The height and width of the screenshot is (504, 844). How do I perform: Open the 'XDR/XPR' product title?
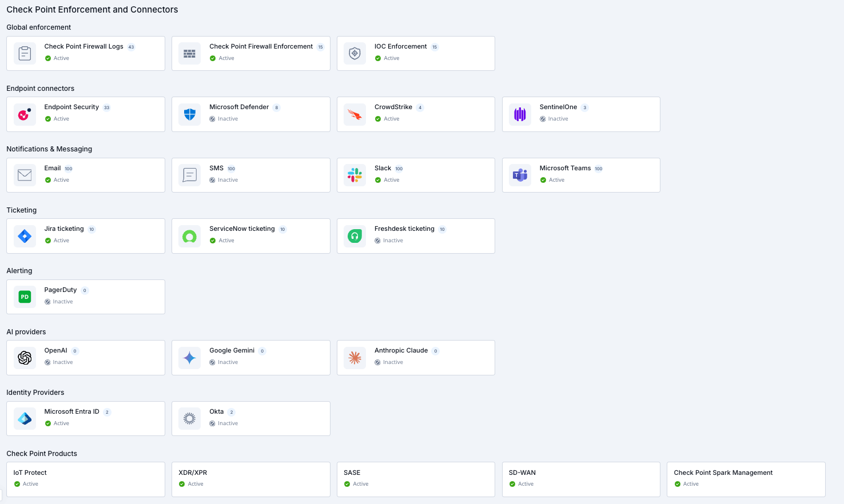click(193, 473)
